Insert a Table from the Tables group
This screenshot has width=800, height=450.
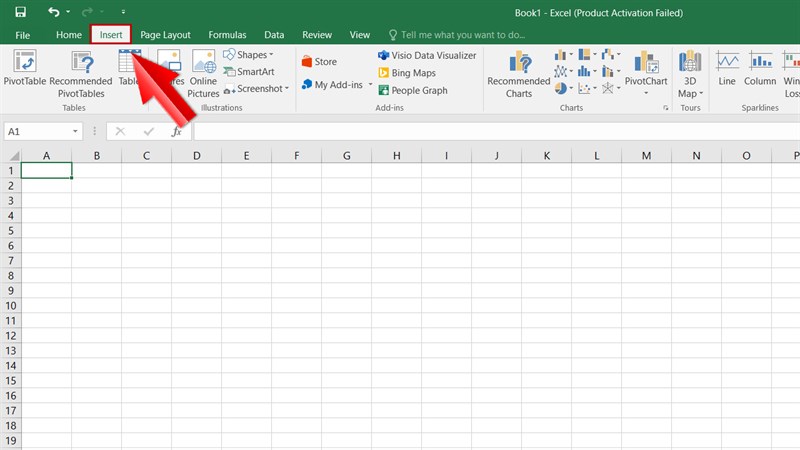point(129,67)
